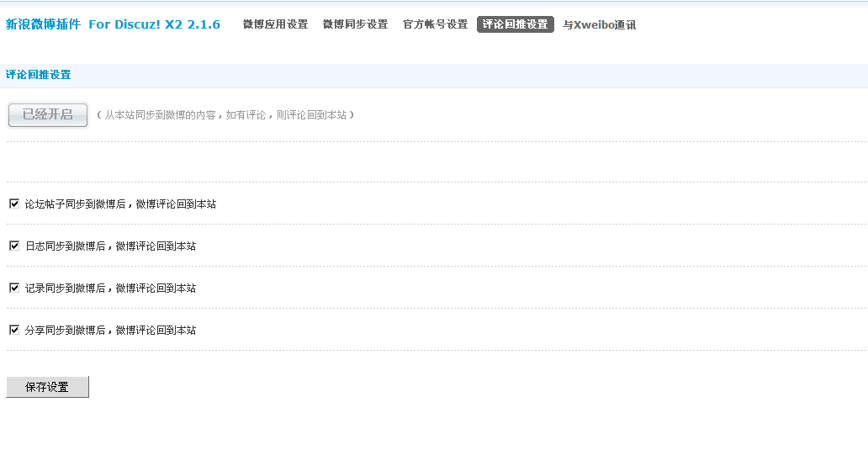The height and width of the screenshot is (471, 868).
Task: Click 新浪微博插件 For Discuz! X2 title
Action: pos(113,24)
